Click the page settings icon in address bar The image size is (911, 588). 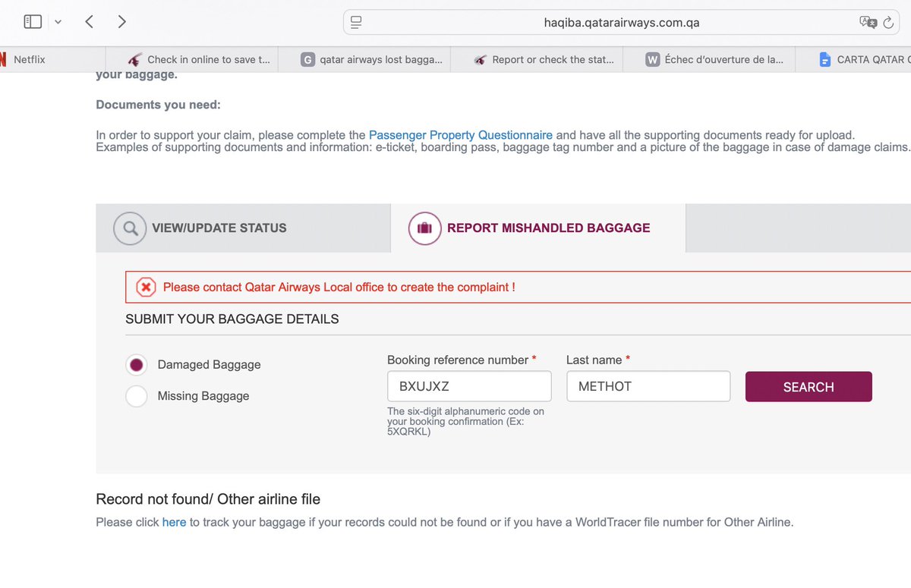click(x=357, y=22)
